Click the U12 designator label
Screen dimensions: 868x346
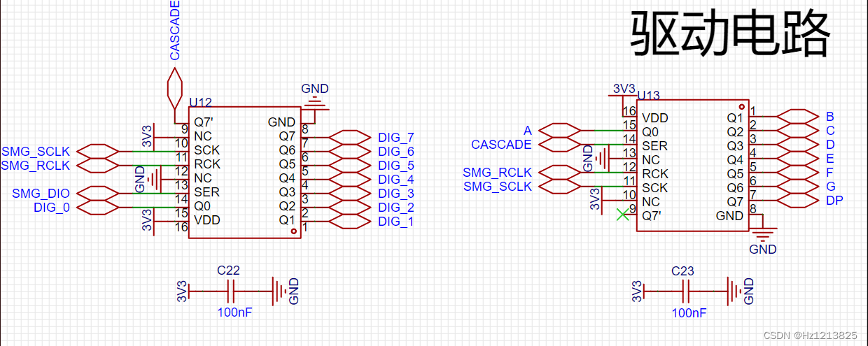click(x=200, y=102)
